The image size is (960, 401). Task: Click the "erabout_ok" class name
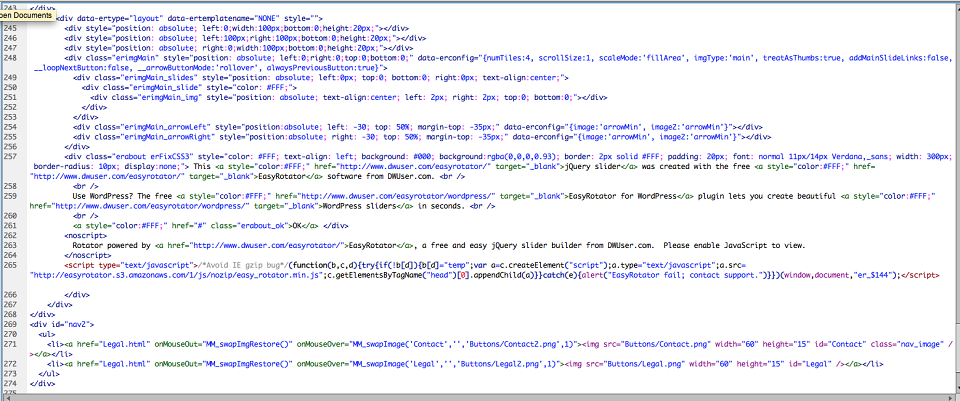pos(261,226)
